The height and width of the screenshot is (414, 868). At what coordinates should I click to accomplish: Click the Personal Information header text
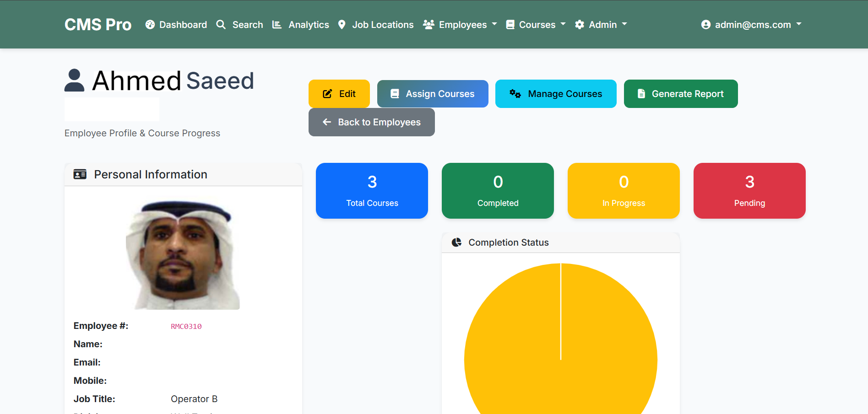tap(151, 174)
